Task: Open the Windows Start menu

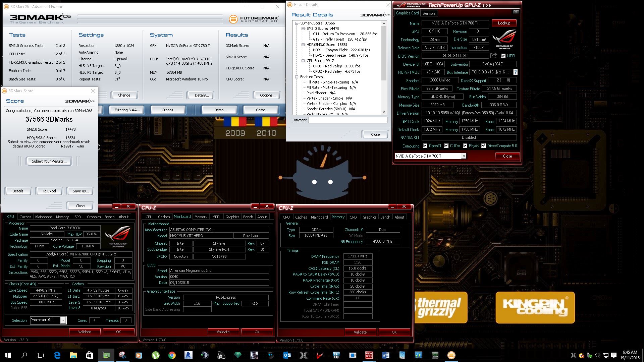Action: [x=8, y=355]
